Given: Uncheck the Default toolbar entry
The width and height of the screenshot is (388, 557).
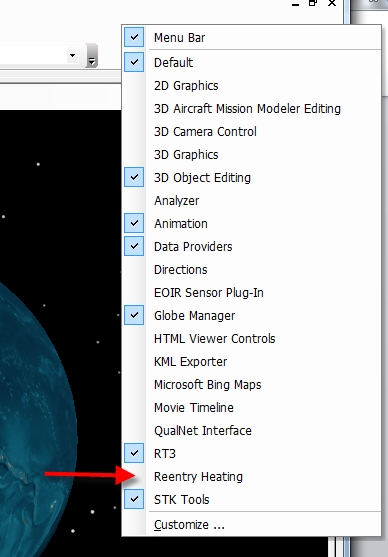Looking at the screenshot, I should pyautogui.click(x=252, y=63).
